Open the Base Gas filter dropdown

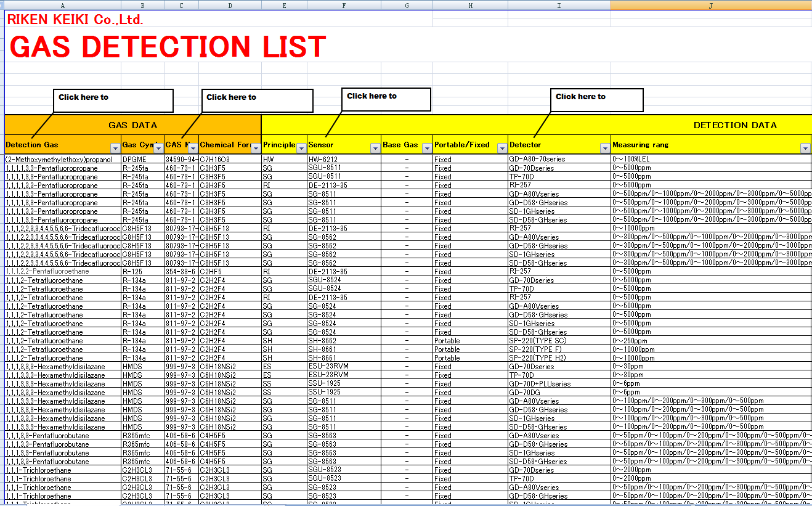point(427,148)
